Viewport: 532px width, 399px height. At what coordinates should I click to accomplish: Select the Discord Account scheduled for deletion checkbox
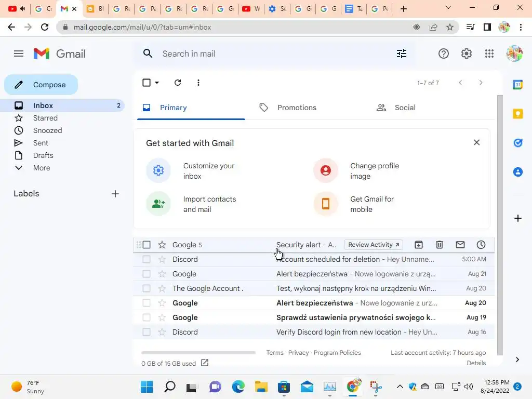[x=147, y=259]
